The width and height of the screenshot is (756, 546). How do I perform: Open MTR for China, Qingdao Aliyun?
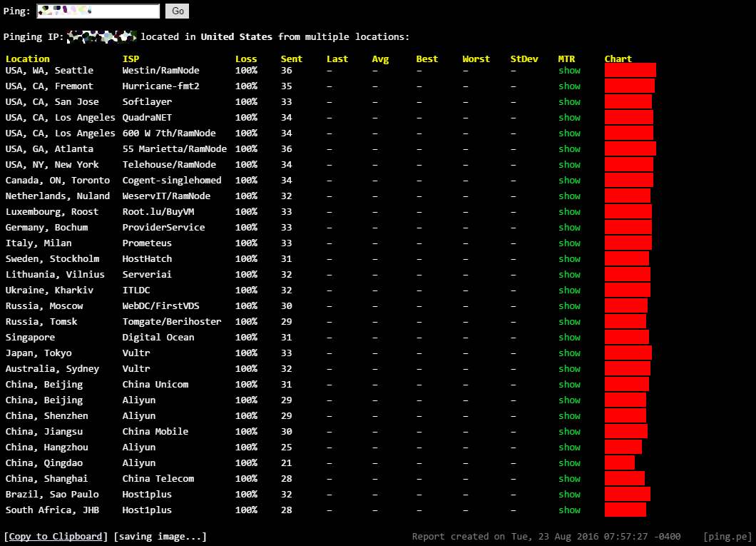pyautogui.click(x=569, y=463)
